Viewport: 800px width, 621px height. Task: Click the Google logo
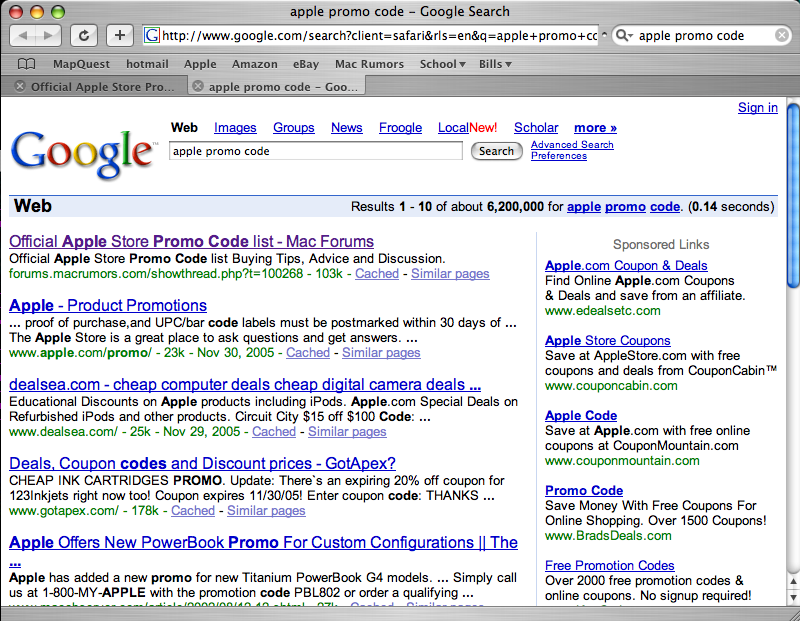(82, 154)
